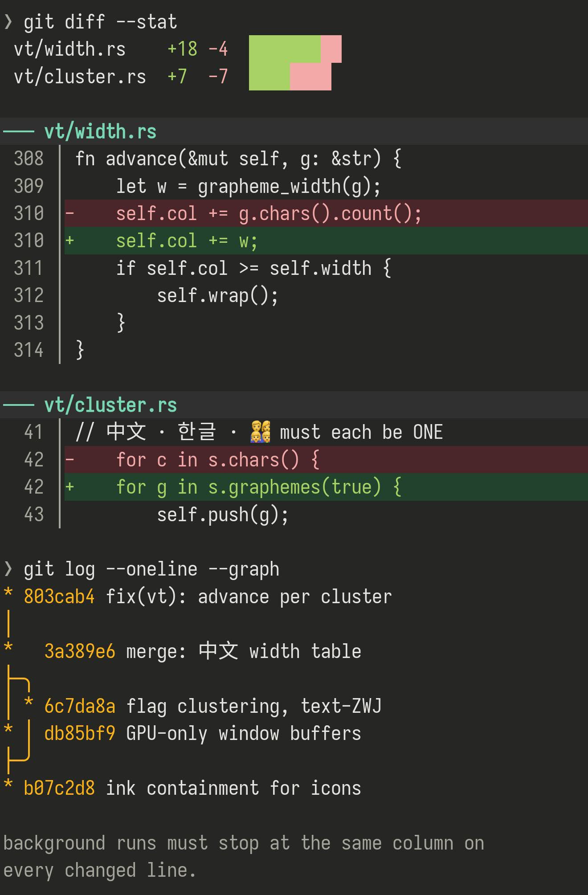This screenshot has width=588, height=895.
Task: Click added line 'self.col += w;'
Action: (326, 241)
